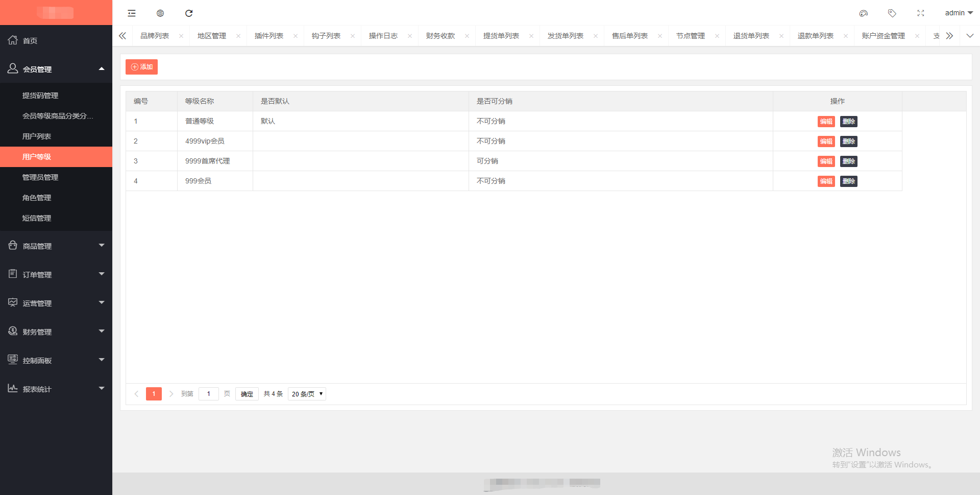Open the 20 条/页 page size dropdown

[x=307, y=394]
